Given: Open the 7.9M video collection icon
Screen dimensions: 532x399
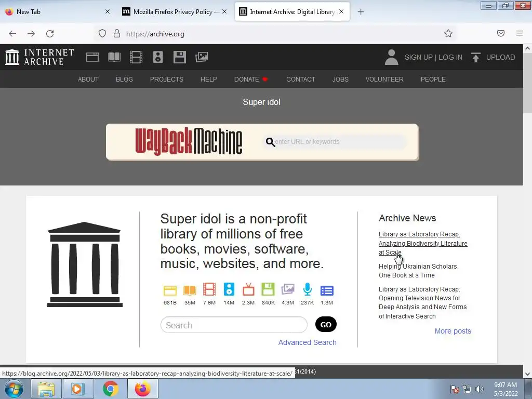Looking at the screenshot, I should click(x=209, y=289).
